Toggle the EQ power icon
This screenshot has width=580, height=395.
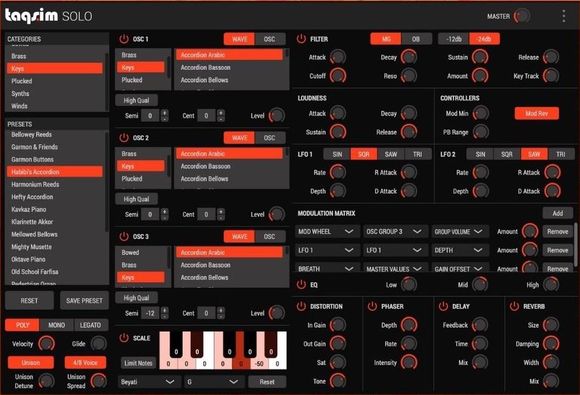[x=301, y=284]
